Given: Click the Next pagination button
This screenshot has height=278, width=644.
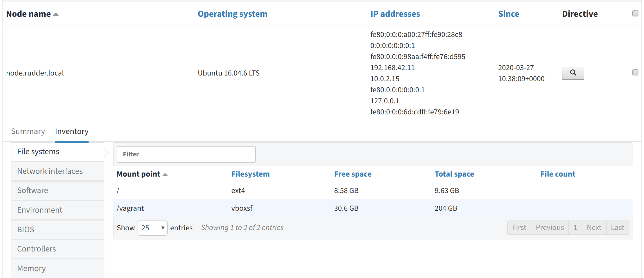Looking at the screenshot, I should (594, 228).
